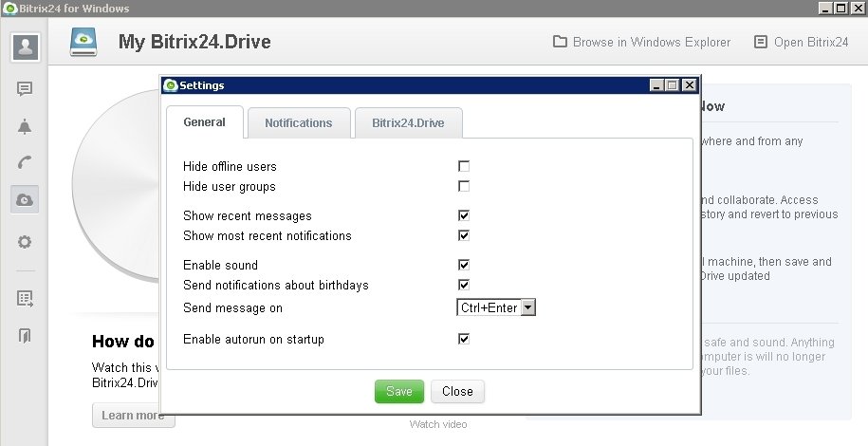The width and height of the screenshot is (868, 446).
Task: Click the My Bitrix24.Drive heading text
Action: click(194, 42)
